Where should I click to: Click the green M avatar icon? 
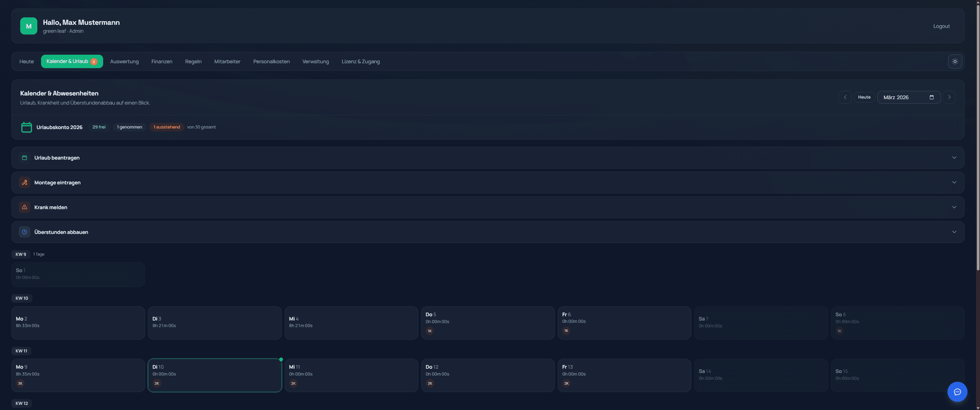tap(28, 26)
